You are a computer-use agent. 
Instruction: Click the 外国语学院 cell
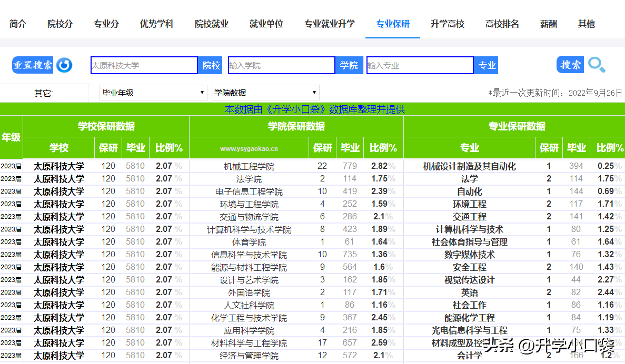pos(249,292)
